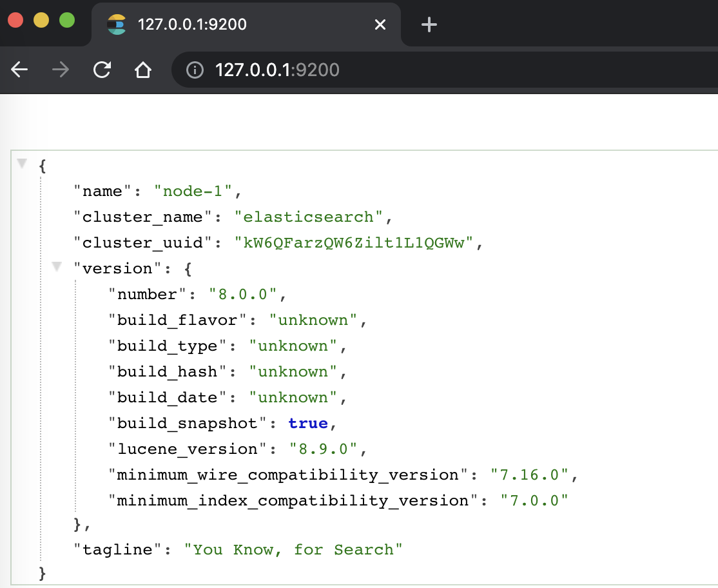
Task: Reload the current page
Action: point(102,70)
